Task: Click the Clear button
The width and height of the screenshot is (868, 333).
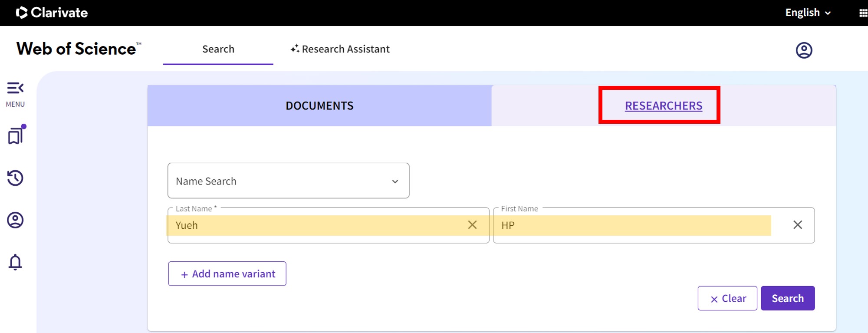Action: pyautogui.click(x=727, y=298)
